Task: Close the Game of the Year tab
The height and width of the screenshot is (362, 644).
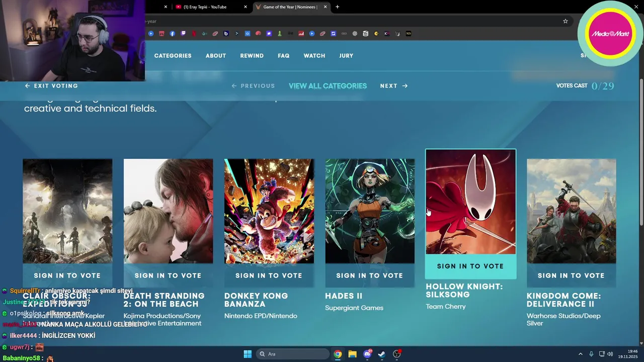Action: pos(325,7)
